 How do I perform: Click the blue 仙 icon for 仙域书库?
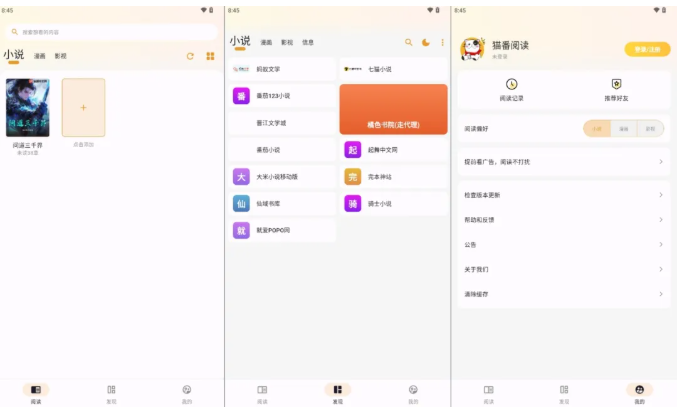[x=241, y=204]
